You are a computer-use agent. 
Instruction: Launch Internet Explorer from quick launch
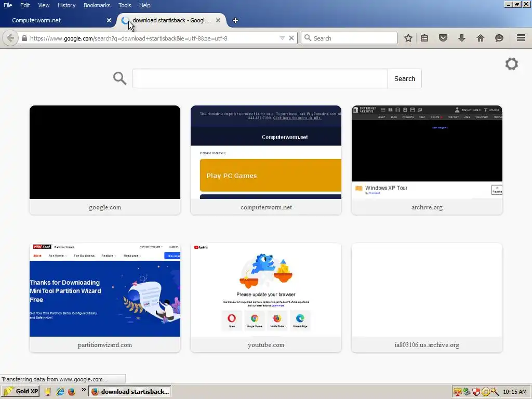60,392
